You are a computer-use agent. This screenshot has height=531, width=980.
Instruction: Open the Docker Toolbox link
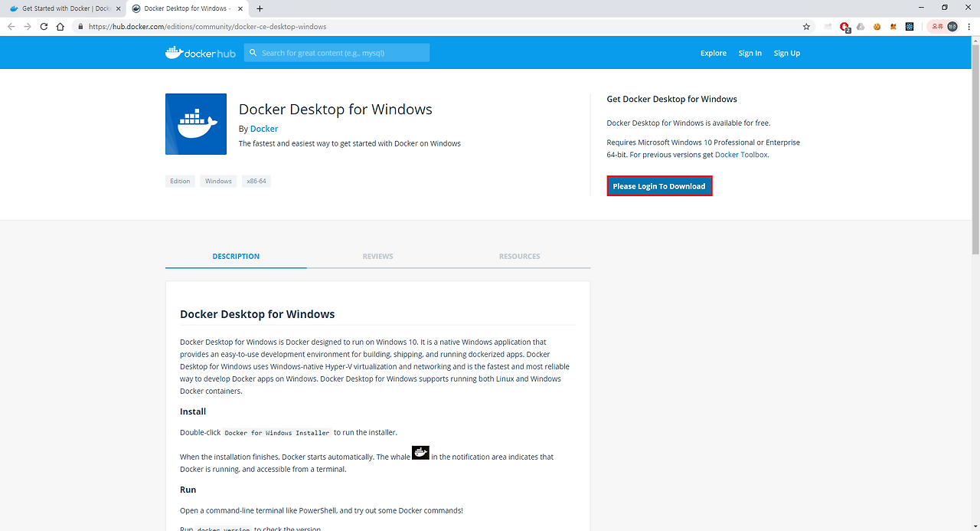(740, 153)
